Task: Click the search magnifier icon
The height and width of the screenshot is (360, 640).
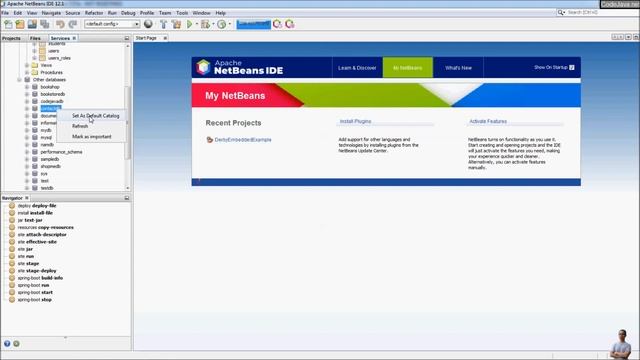Action: [561, 13]
